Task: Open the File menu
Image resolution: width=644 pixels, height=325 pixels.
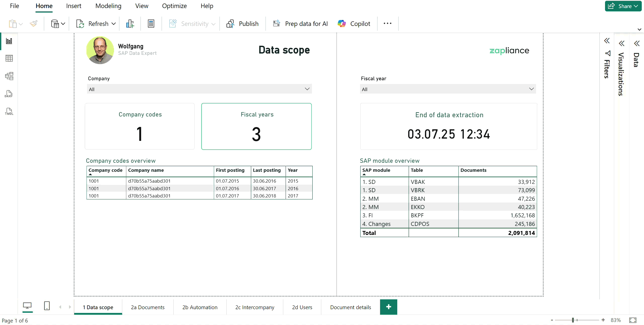Action: 14,6
